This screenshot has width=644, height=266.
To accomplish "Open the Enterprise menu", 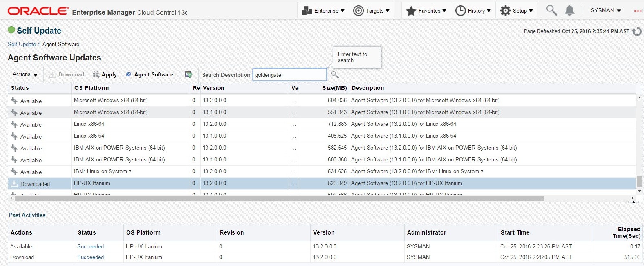I will [323, 11].
